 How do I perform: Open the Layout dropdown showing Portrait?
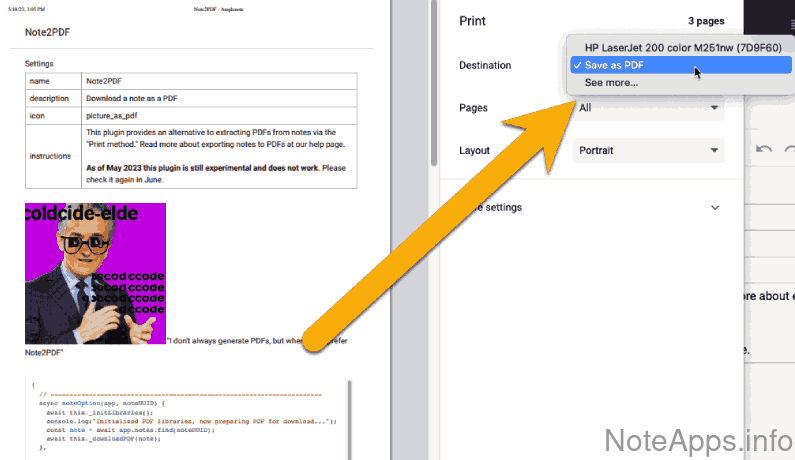tap(650, 150)
